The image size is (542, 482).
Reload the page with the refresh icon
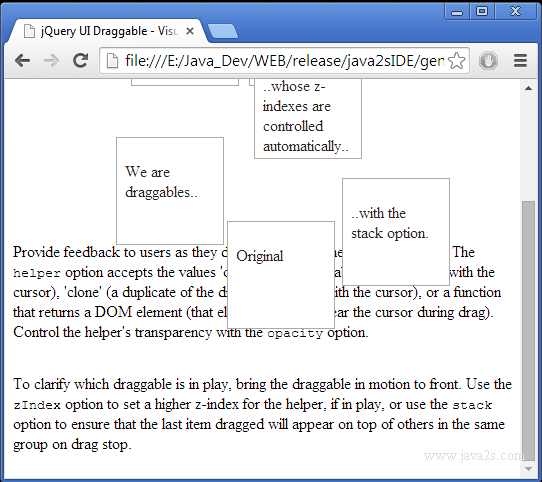pos(81,61)
